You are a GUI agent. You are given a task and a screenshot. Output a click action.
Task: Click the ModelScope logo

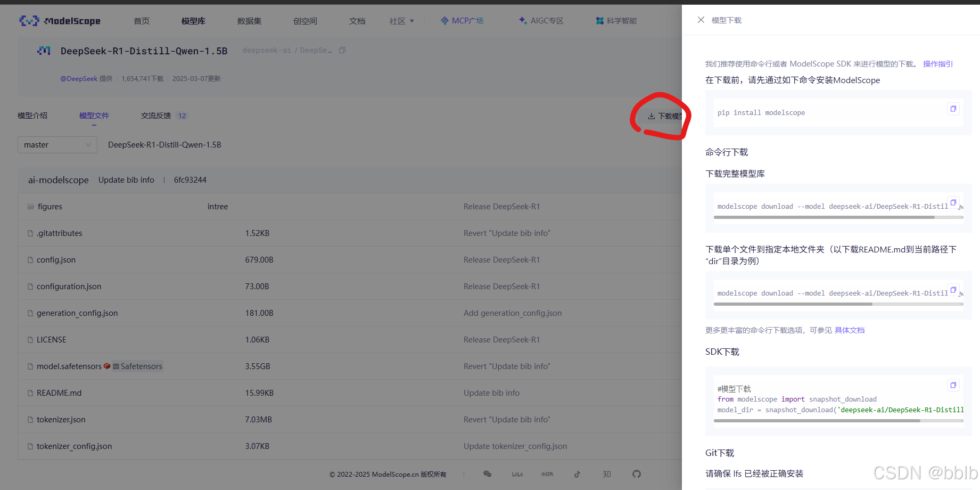[x=60, y=21]
